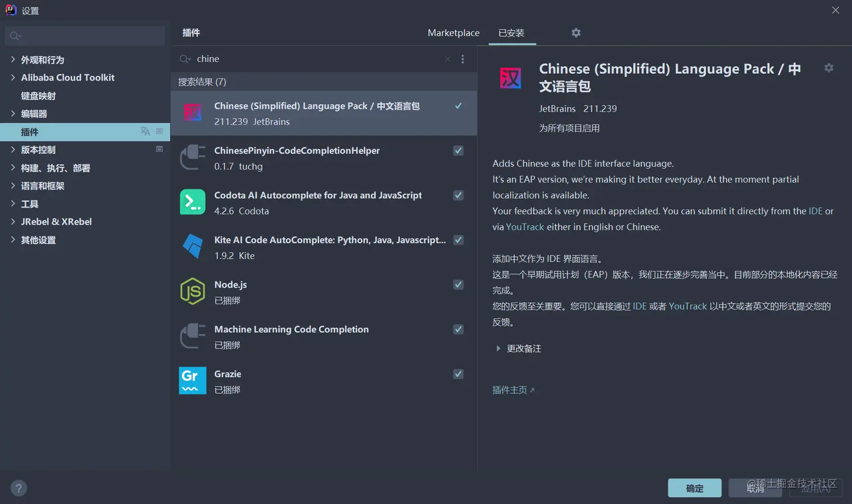Image resolution: width=852 pixels, height=504 pixels.
Task: Open plugin management gear next to 已安装 tab
Action: click(x=576, y=33)
